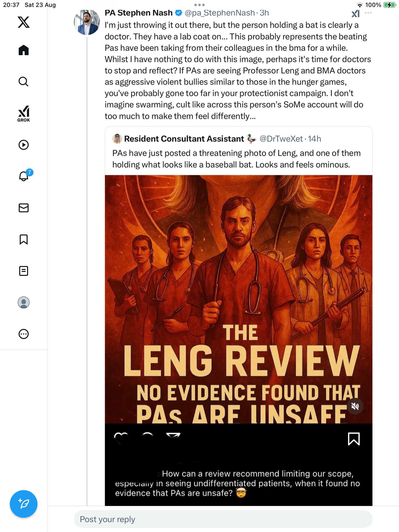The width and height of the screenshot is (399, 532).
Task: Compose a new post
Action: click(24, 504)
